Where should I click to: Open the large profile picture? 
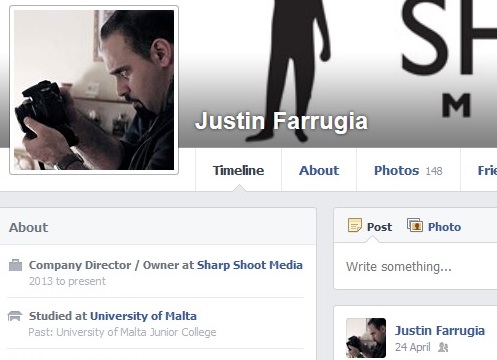point(94,90)
